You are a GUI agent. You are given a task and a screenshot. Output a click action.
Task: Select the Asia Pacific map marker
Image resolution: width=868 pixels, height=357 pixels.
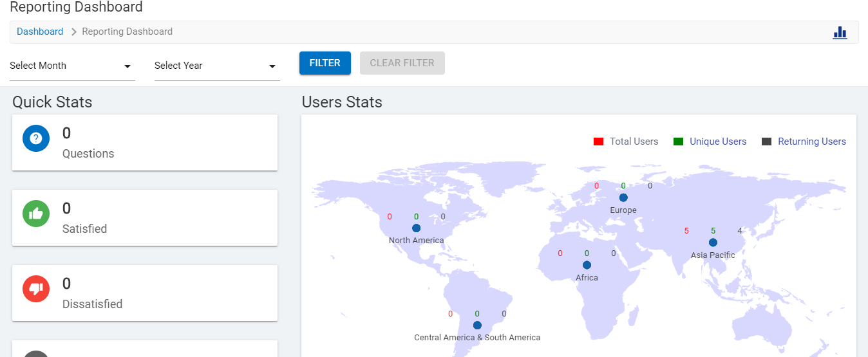tap(713, 243)
